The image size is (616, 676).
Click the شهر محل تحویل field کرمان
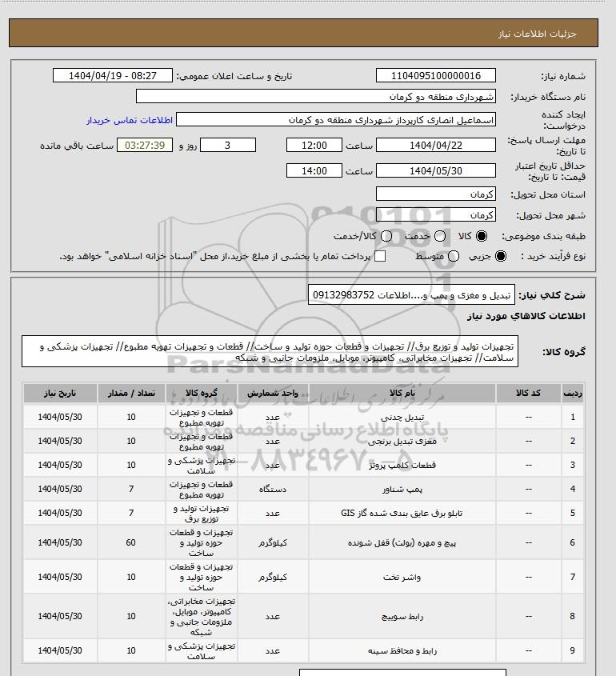[x=436, y=214]
